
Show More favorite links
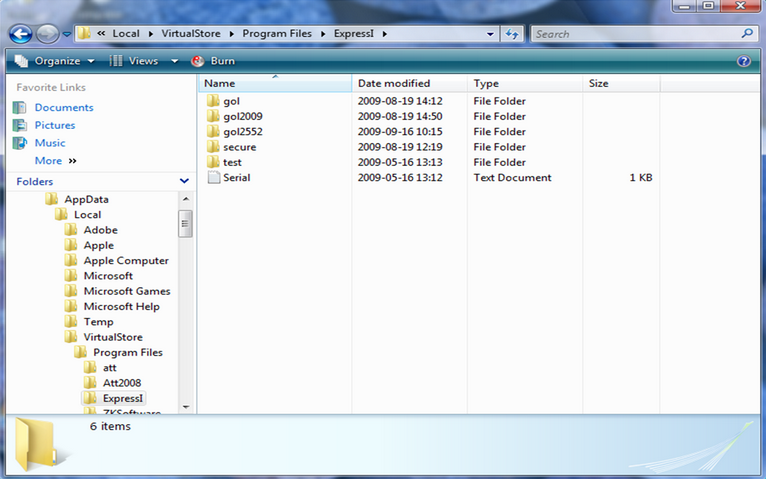(55, 161)
